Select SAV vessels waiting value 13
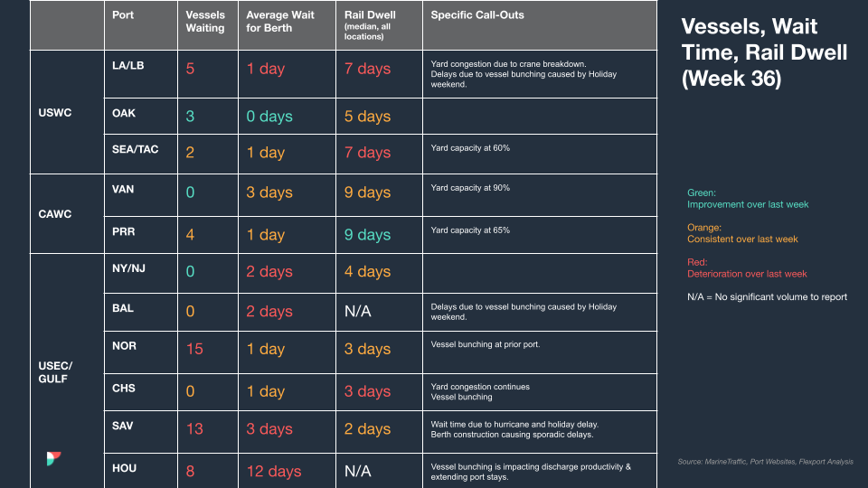The width and height of the screenshot is (868, 488). 194,428
